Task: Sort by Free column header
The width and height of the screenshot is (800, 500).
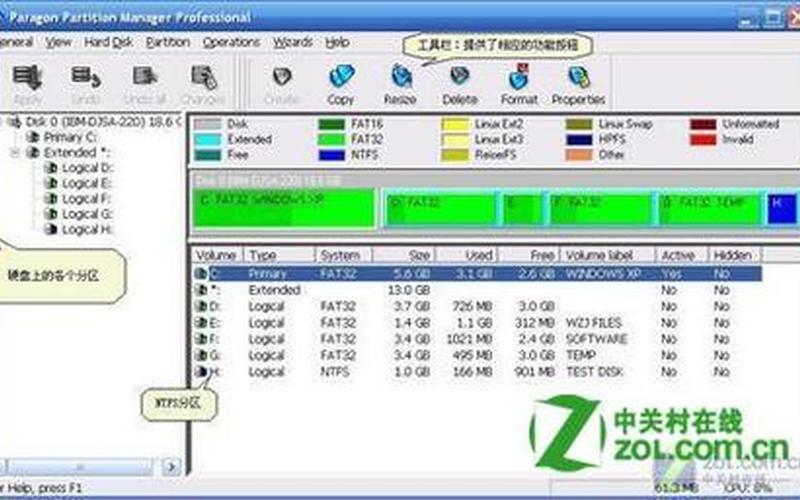Action: tap(529, 255)
